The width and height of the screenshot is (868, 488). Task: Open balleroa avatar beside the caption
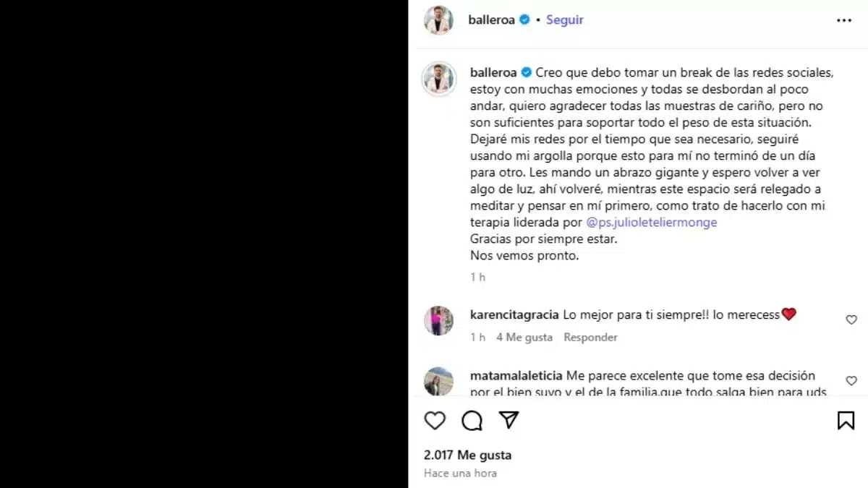tap(439, 79)
